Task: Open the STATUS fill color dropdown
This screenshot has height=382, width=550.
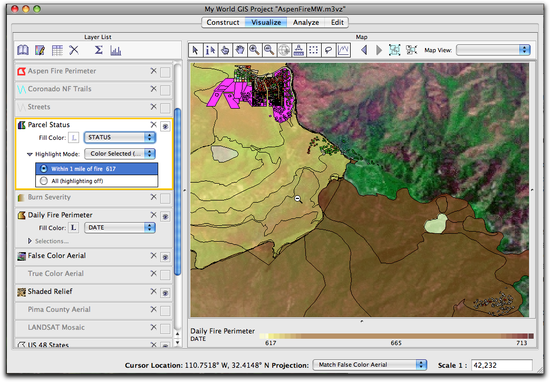Action: pos(120,137)
